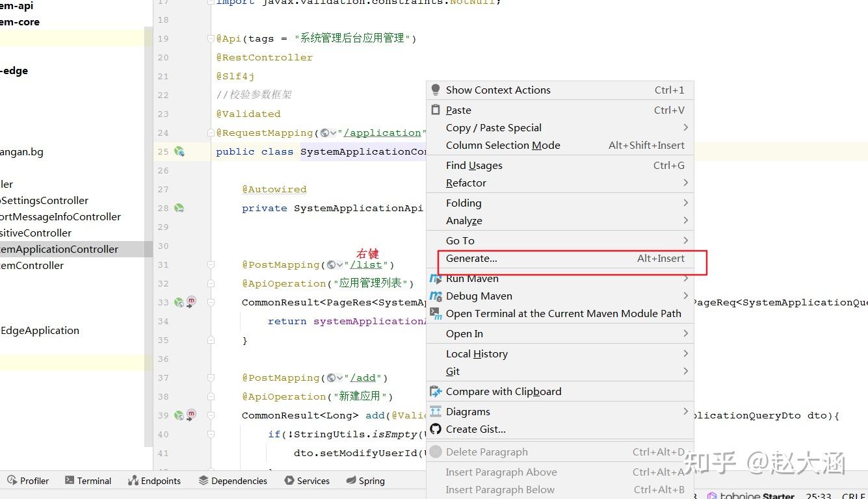Click red 'm' gutter icon on line 39
This screenshot has width=868, height=499.
pos(191,415)
